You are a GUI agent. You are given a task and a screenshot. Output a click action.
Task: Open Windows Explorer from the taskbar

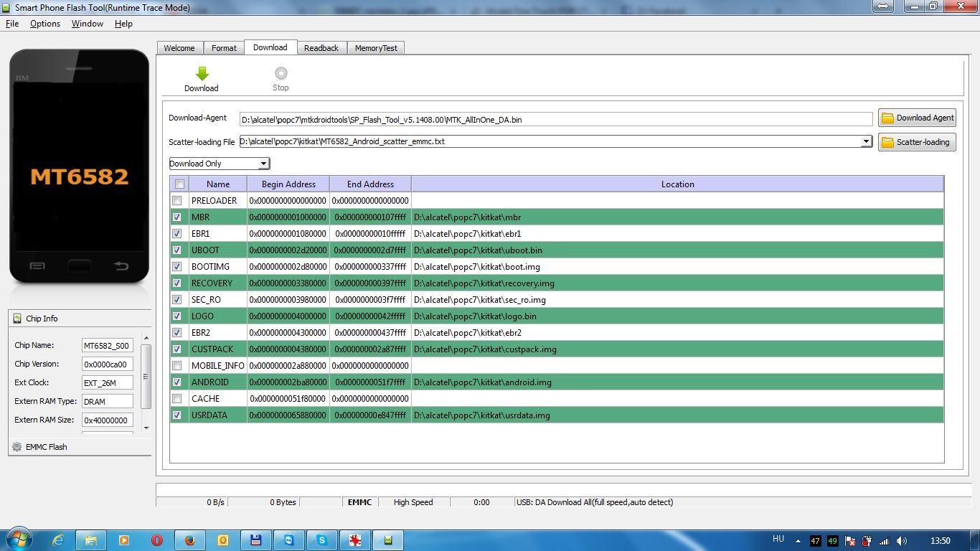[91, 540]
